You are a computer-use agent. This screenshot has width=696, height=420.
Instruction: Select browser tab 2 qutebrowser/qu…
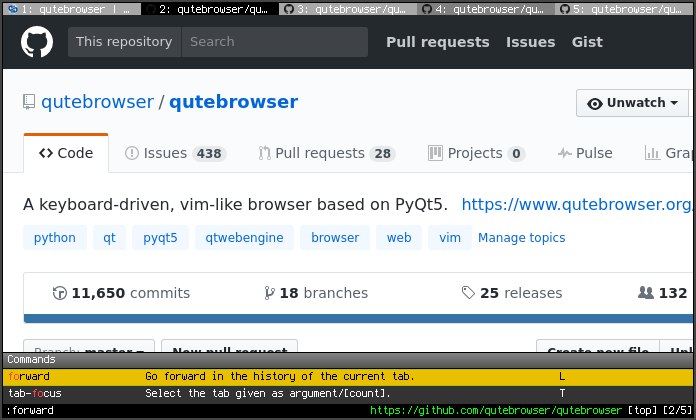(210, 9)
